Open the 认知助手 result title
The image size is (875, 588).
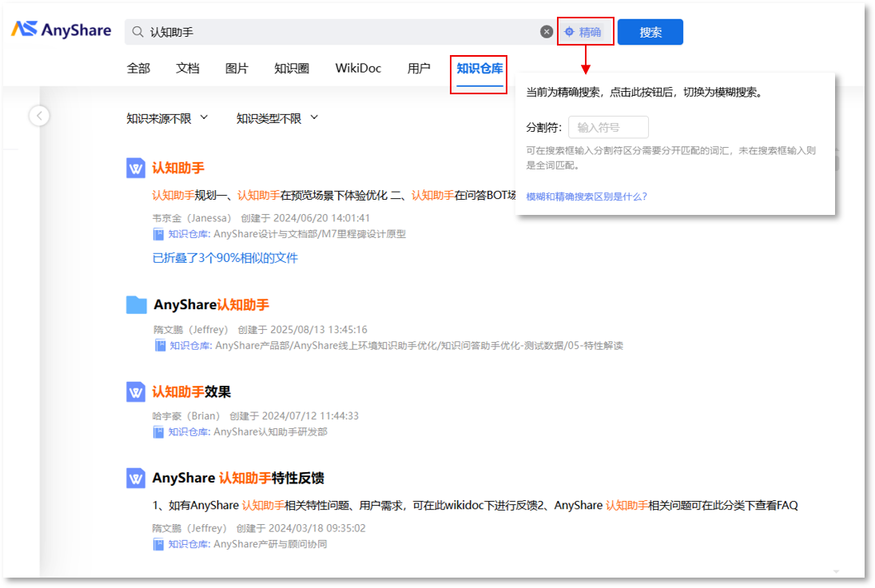pos(178,168)
